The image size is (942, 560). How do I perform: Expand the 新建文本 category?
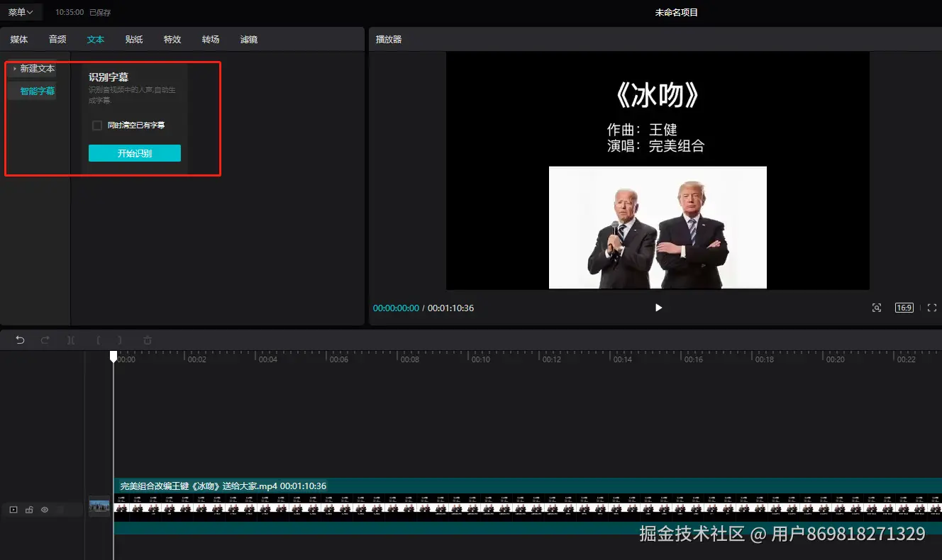tap(33, 69)
